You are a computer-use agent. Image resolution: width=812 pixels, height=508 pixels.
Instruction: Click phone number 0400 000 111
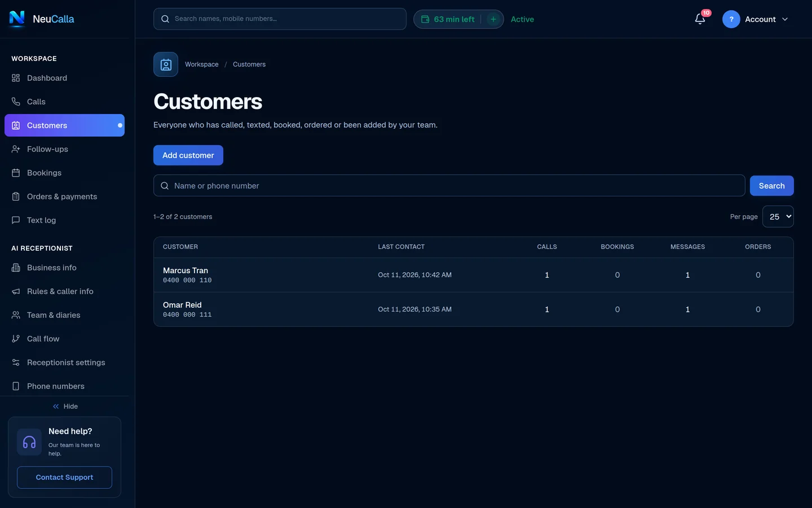click(187, 315)
